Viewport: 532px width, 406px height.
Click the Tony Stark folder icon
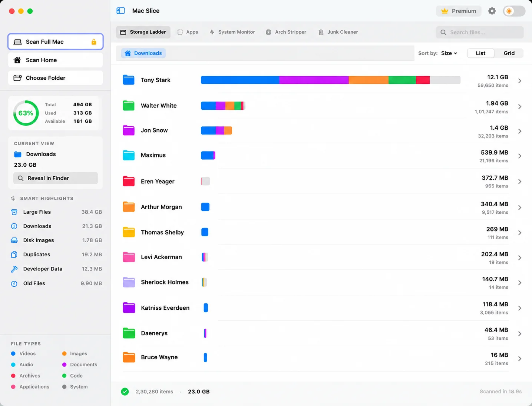point(129,80)
